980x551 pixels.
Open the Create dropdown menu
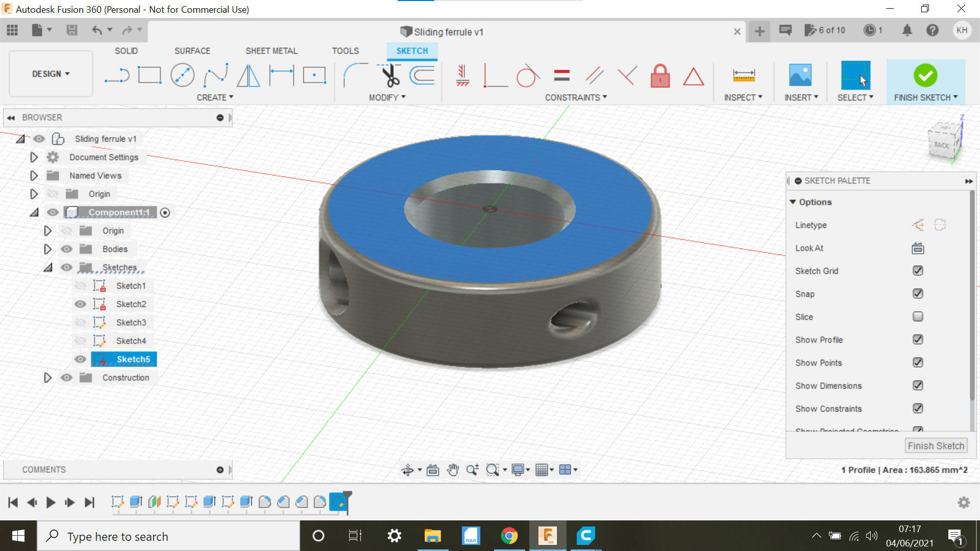tap(215, 97)
